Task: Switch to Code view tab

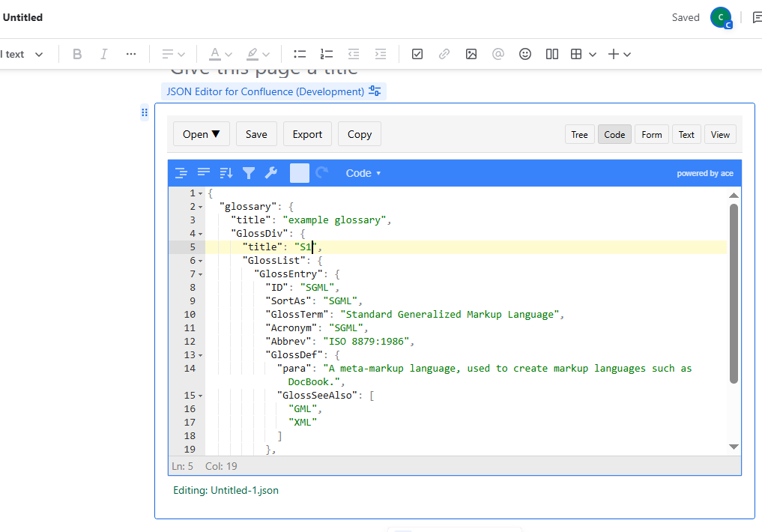Action: coord(614,135)
